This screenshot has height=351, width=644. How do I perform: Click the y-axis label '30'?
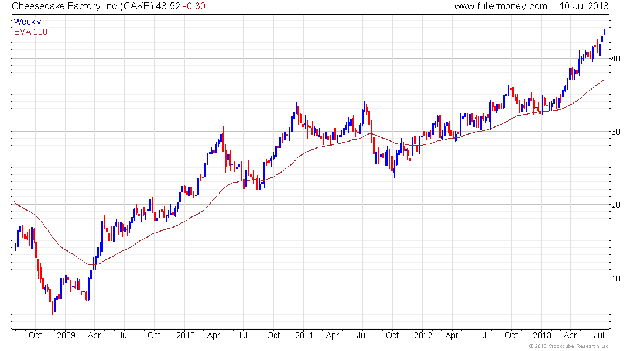[x=616, y=132]
